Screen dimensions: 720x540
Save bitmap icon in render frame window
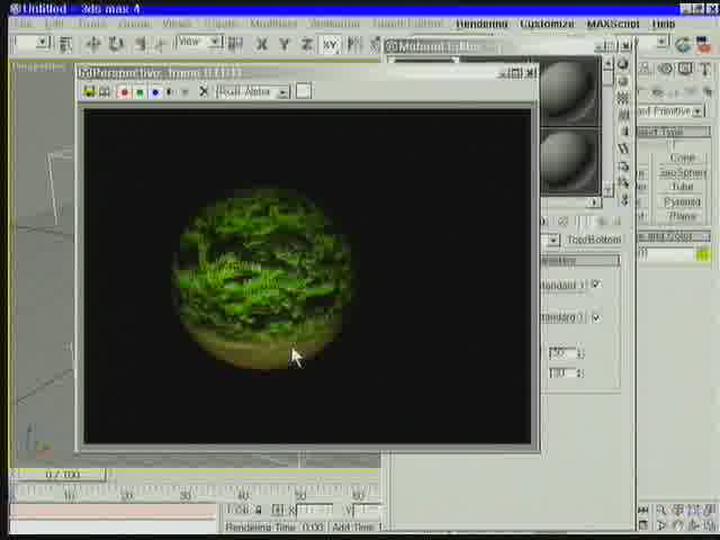89,92
